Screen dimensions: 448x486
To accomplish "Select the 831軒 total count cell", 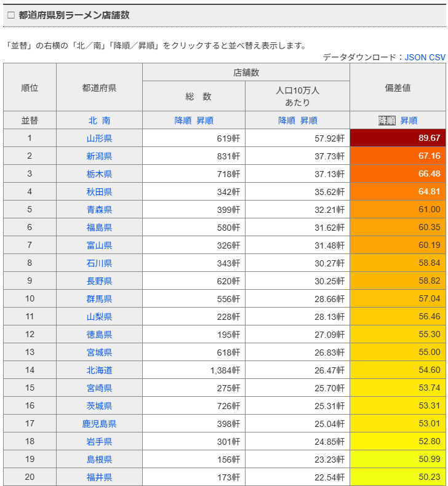I will click(x=194, y=156).
